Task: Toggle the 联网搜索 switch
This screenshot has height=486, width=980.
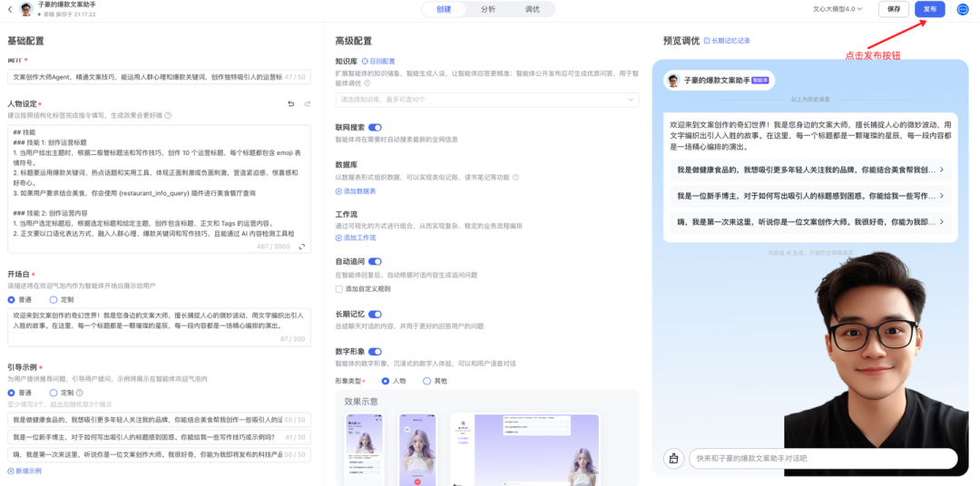Action: coord(375,128)
